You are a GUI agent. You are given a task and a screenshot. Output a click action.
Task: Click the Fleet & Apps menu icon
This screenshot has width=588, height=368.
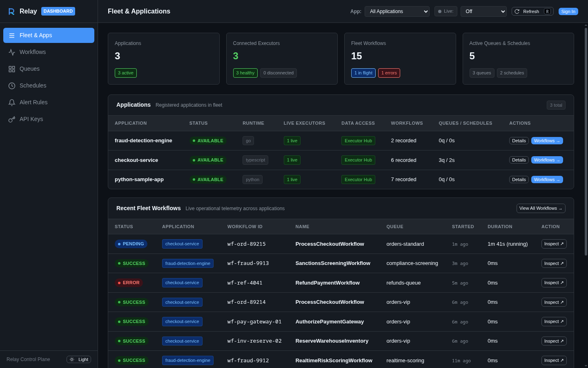[12, 36]
